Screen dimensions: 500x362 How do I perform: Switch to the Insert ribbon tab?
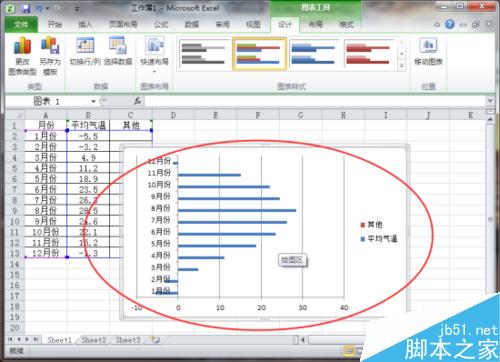tap(85, 24)
